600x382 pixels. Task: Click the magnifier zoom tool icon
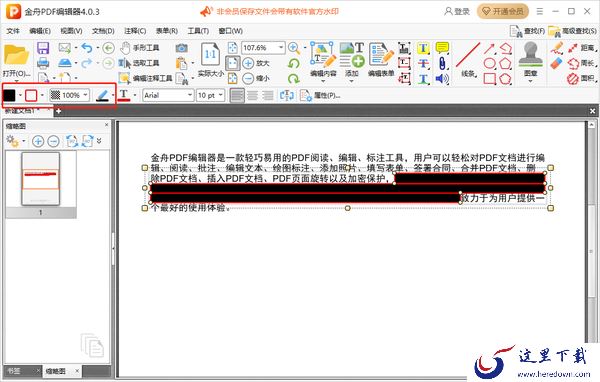(x=293, y=48)
